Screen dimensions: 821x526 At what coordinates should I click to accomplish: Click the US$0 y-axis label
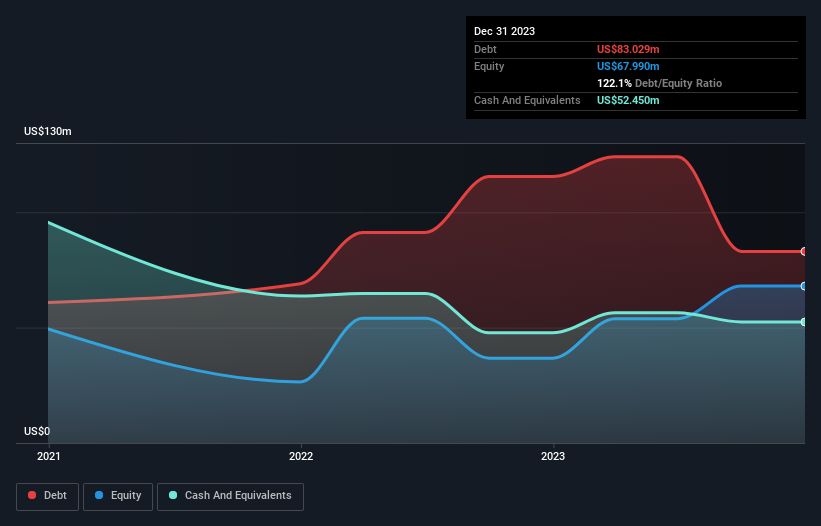pos(37,431)
